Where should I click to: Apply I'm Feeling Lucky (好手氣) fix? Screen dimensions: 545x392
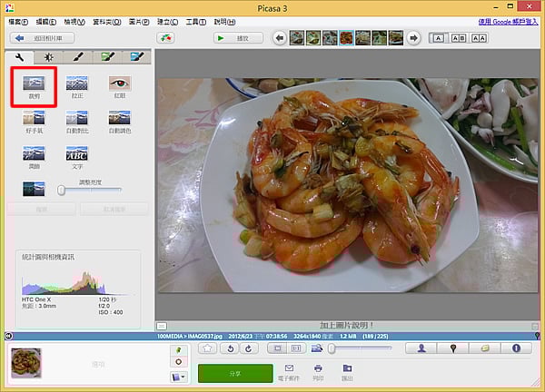34,122
